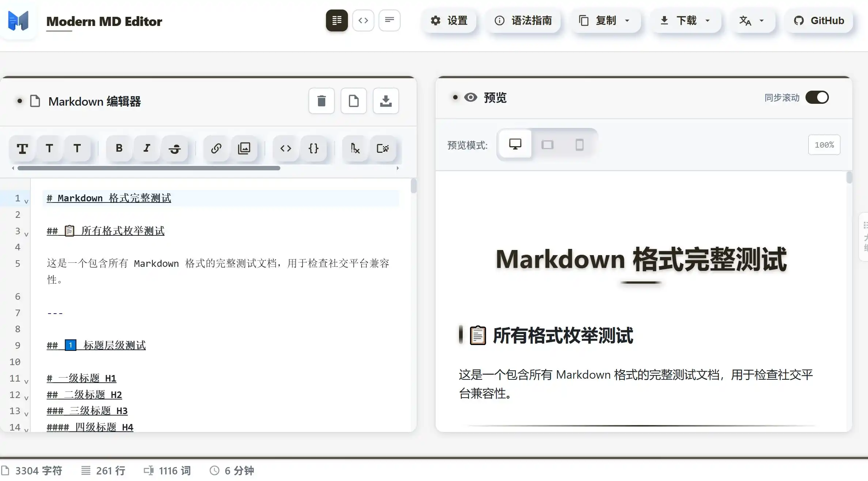Click editor line '## 二级标题 H2'
Screen dimensions: 868x481
(x=84, y=395)
